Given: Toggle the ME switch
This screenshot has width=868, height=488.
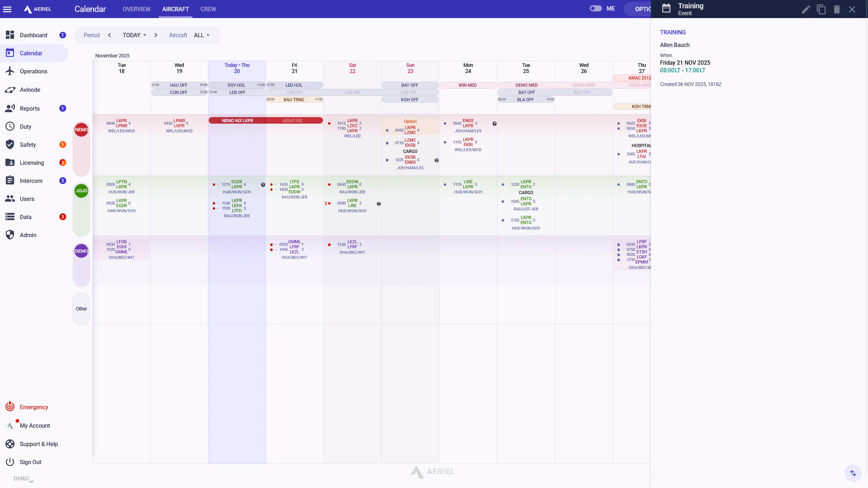Looking at the screenshot, I should point(596,9).
